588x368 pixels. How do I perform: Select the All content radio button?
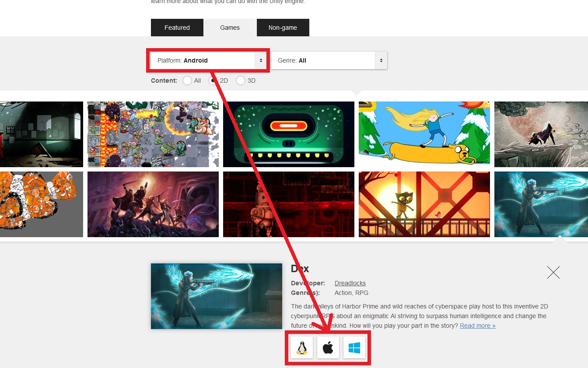tap(187, 81)
